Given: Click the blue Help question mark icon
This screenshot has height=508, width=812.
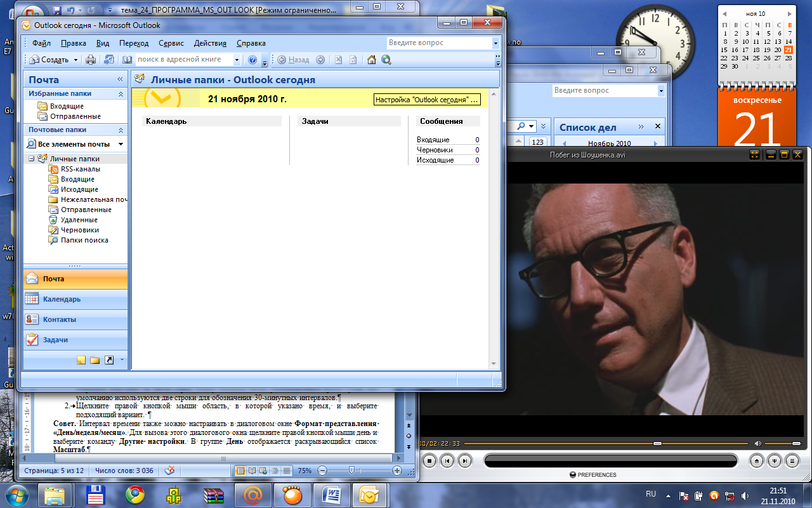Looking at the screenshot, I should (x=252, y=60).
